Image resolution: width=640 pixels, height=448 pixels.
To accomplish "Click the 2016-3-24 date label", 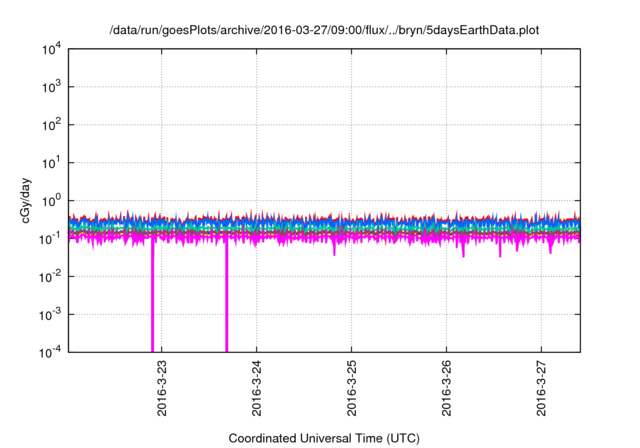I will (257, 388).
